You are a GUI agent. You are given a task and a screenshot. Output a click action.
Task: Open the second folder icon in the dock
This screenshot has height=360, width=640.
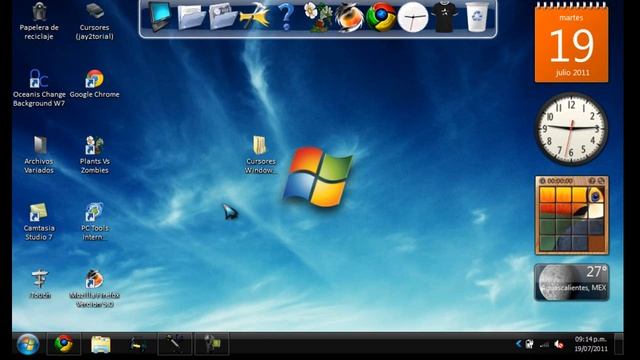(x=222, y=17)
